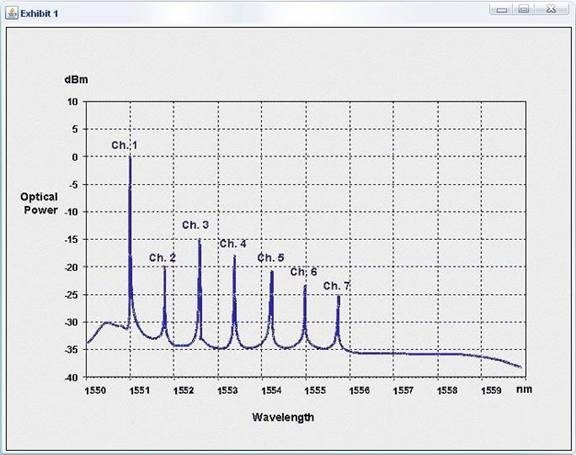
Task: Click the 1559 wavelength tick label
Action: (x=491, y=390)
